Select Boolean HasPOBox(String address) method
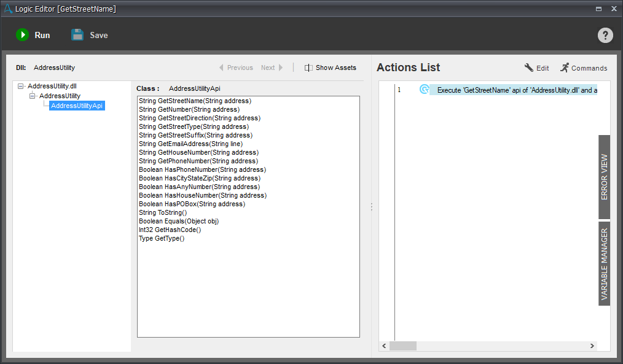 coord(192,204)
